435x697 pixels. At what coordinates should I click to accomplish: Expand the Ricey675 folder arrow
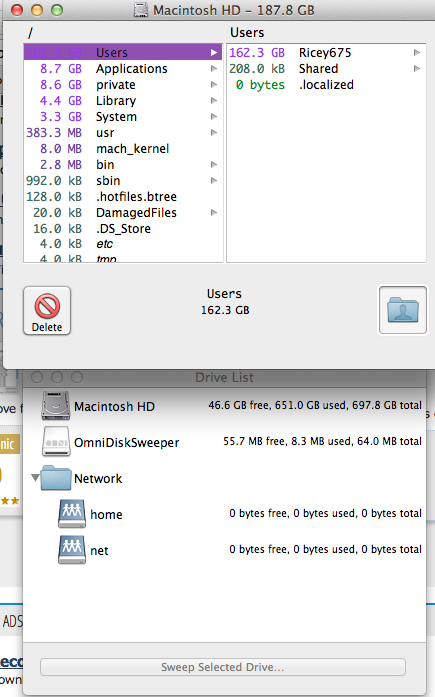(417, 52)
